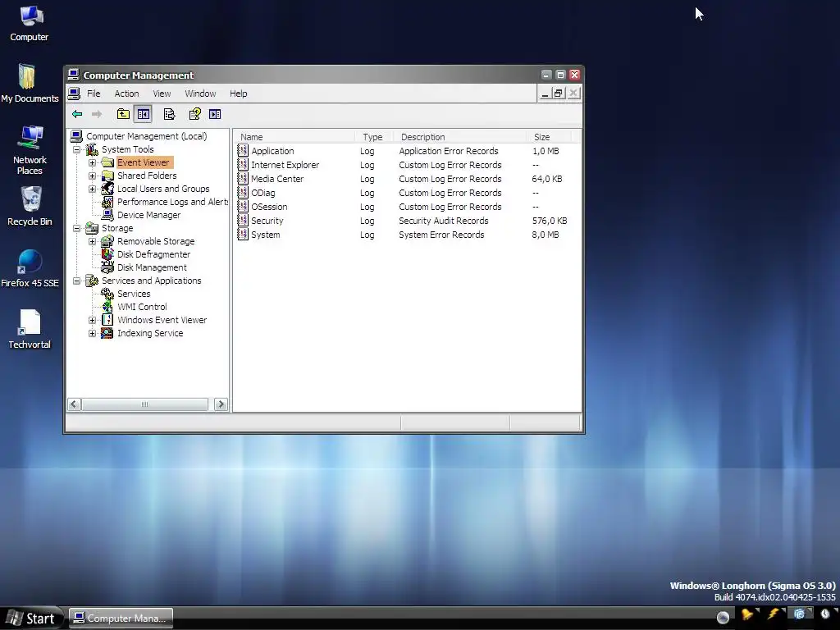Click the Export List toolbar icon
The width and height of the screenshot is (840, 630).
tap(169, 114)
